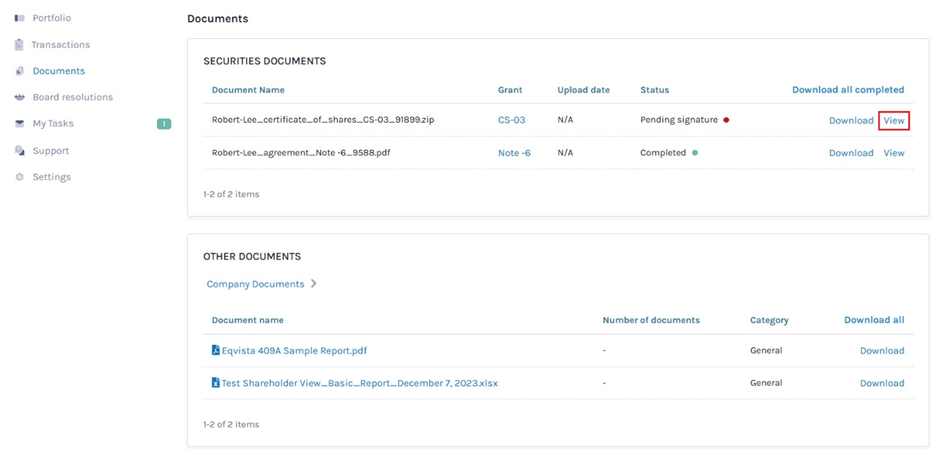Screen dimensions: 939x449
Task: Open Board resolutions from the sidebar
Action: (72, 97)
